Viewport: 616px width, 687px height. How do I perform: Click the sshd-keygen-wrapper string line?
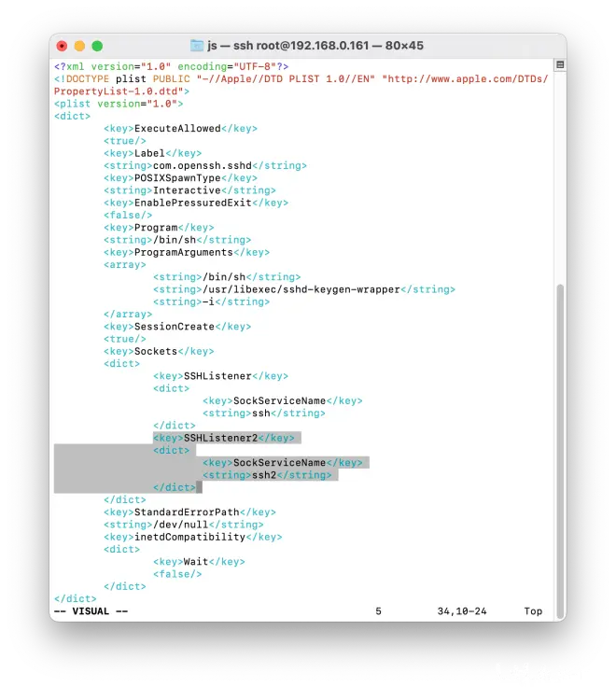pos(304,289)
